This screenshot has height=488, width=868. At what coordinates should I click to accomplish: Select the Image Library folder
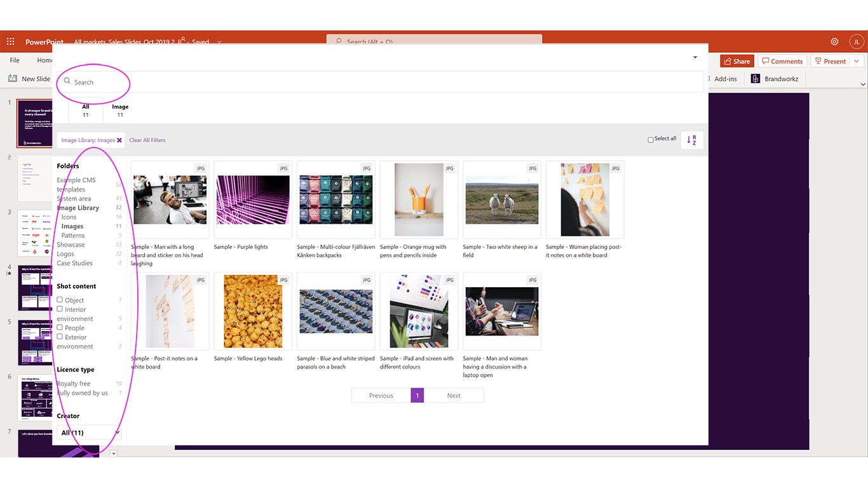tap(78, 208)
